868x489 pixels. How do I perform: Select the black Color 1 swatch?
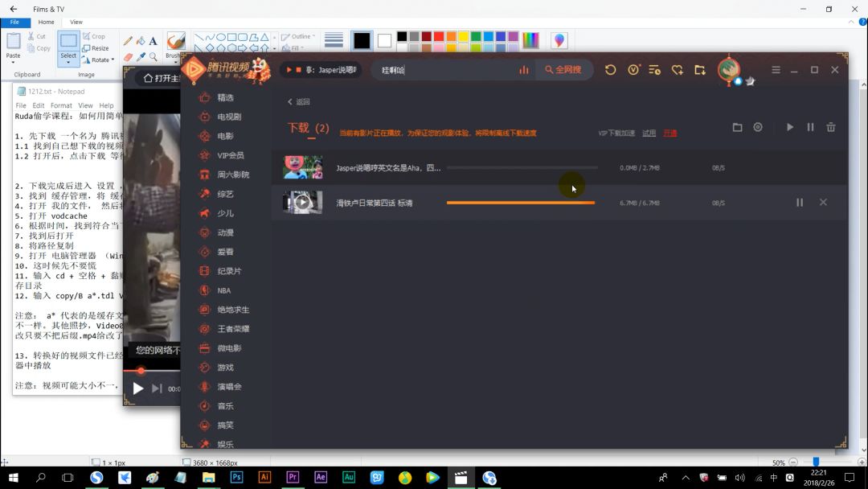[362, 40]
